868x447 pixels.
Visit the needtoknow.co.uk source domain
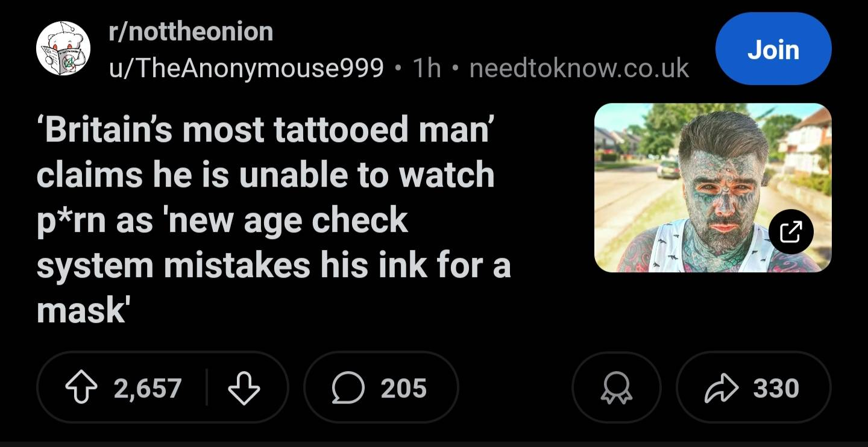click(579, 69)
